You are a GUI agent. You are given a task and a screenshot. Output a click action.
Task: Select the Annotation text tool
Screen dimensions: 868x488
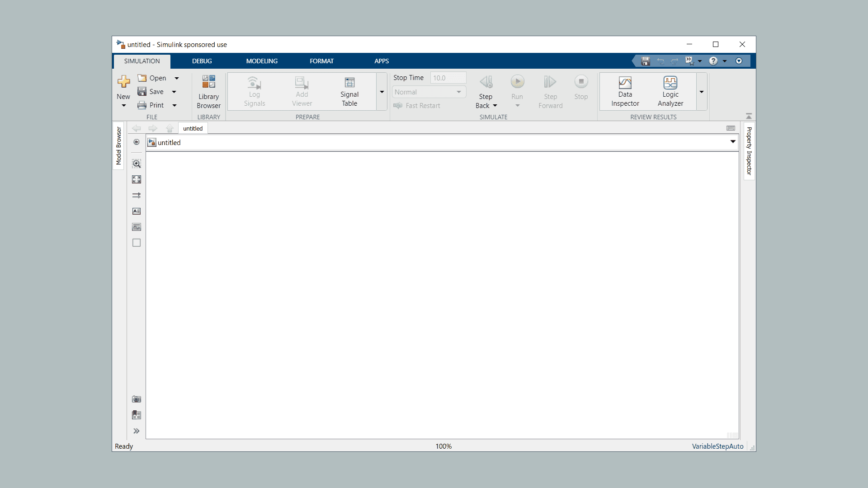pos(137,211)
